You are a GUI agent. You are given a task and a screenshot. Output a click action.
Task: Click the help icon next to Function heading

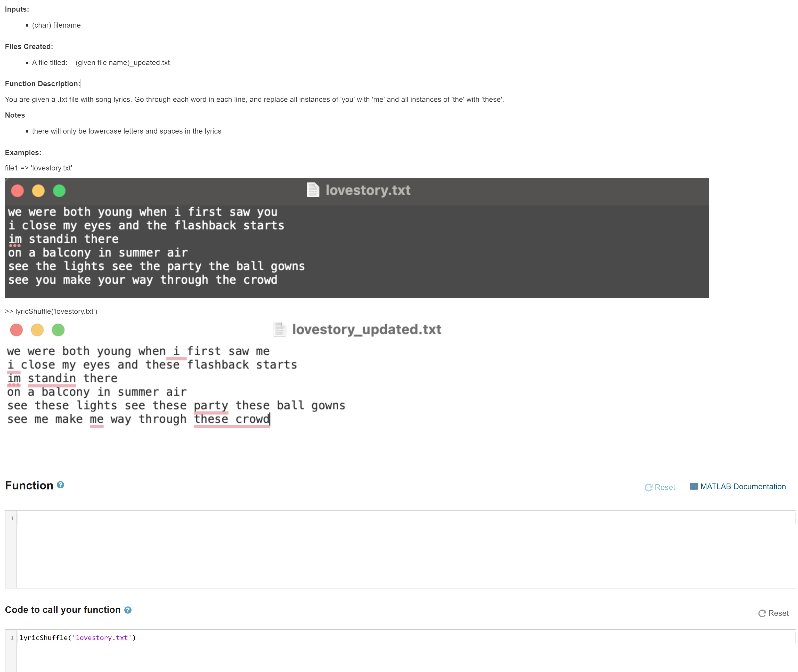point(60,485)
